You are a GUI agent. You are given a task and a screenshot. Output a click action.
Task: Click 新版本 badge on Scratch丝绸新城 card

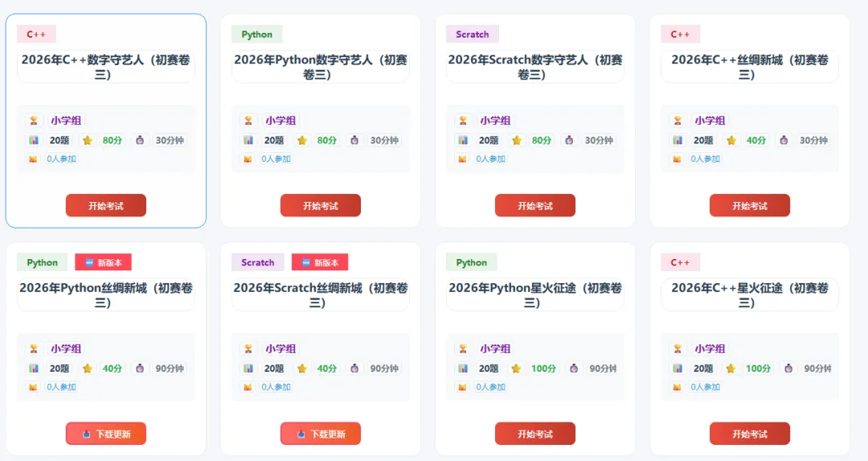[320, 262]
